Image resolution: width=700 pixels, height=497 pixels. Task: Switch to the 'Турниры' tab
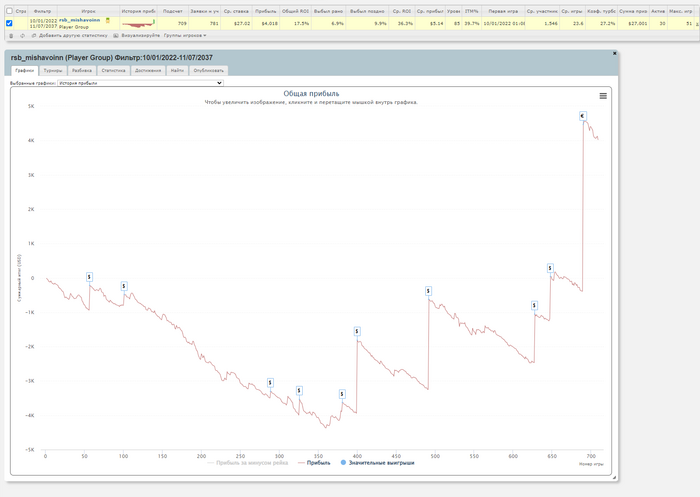point(54,71)
